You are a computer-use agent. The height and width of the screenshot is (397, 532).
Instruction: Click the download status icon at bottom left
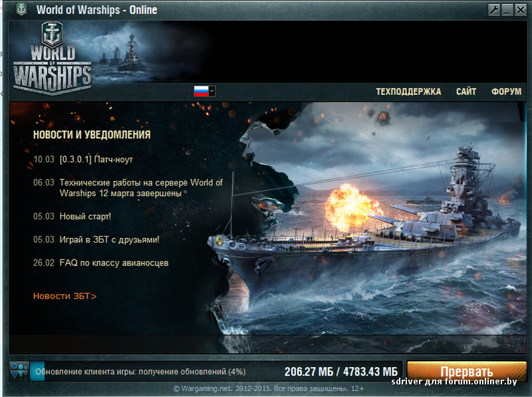[x=19, y=371]
